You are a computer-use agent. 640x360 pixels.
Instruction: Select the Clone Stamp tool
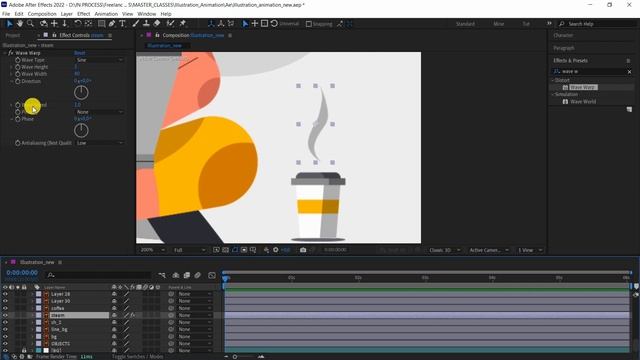coord(146,24)
